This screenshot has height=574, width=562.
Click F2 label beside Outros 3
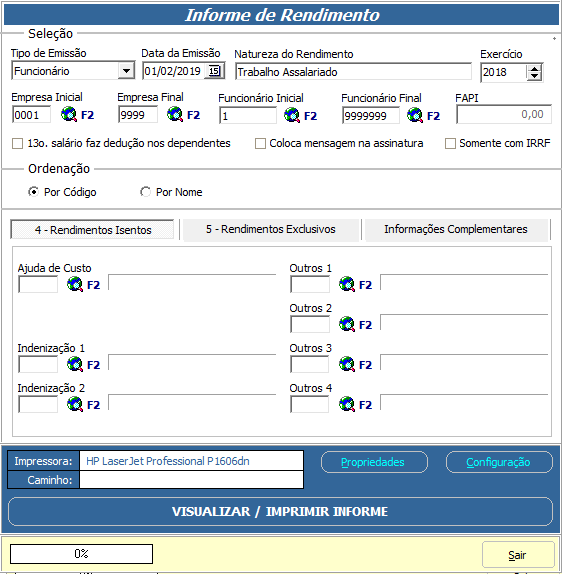pyautogui.click(x=365, y=365)
